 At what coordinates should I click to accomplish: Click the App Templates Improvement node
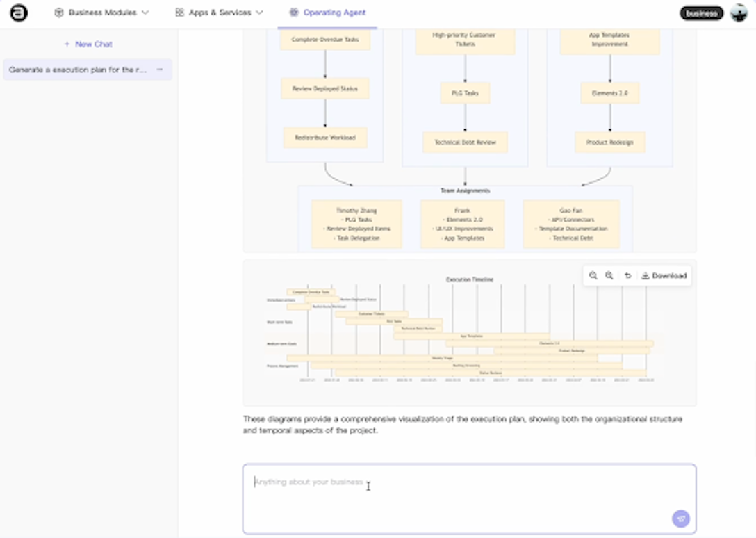point(609,40)
